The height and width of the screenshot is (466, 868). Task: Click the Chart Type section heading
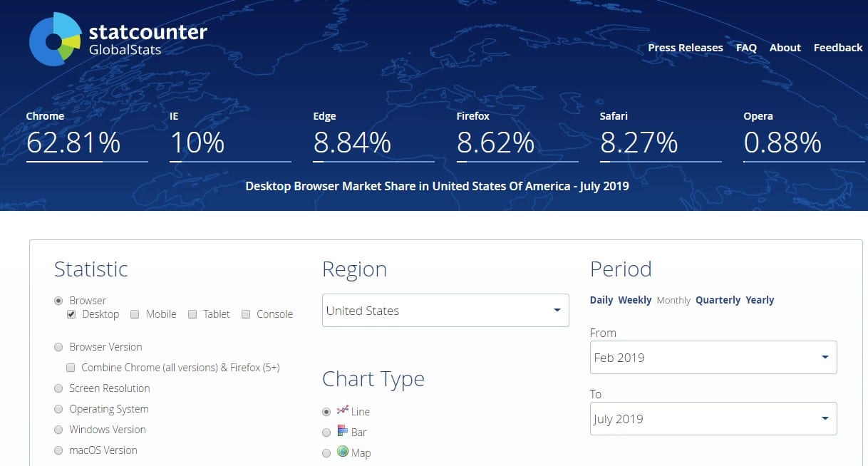point(373,379)
